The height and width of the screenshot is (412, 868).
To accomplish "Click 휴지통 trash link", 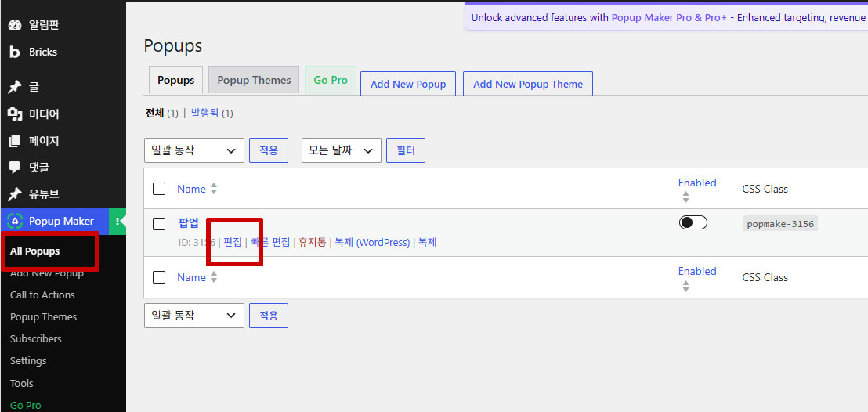I will [313, 243].
